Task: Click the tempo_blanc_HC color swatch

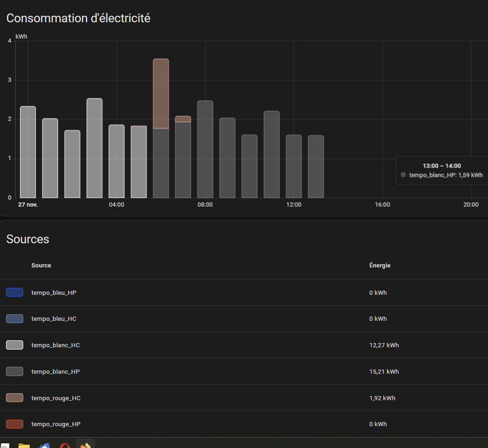Action: [14, 345]
